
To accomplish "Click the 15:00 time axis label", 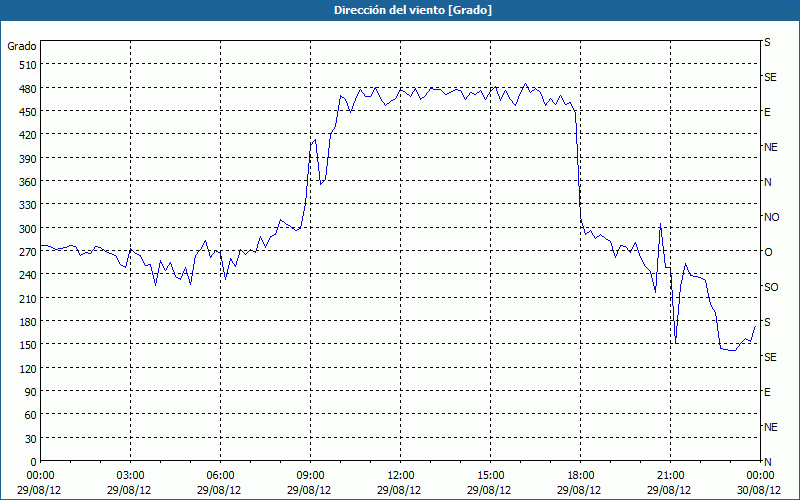I will pyautogui.click(x=490, y=476).
